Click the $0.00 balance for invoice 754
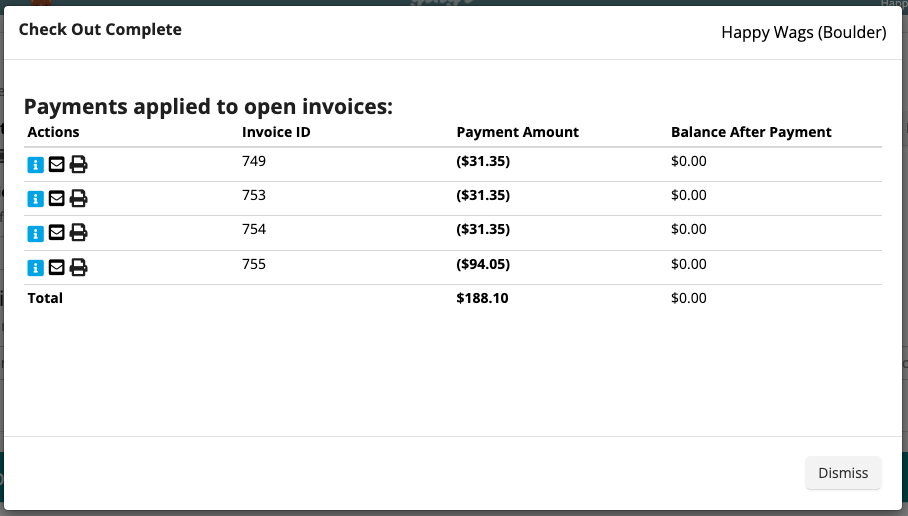The width and height of the screenshot is (908, 516). (x=689, y=229)
